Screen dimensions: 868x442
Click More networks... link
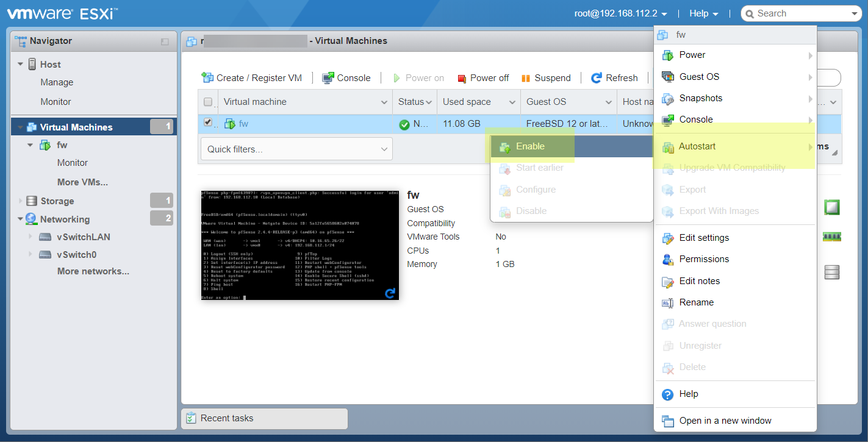pyautogui.click(x=93, y=271)
